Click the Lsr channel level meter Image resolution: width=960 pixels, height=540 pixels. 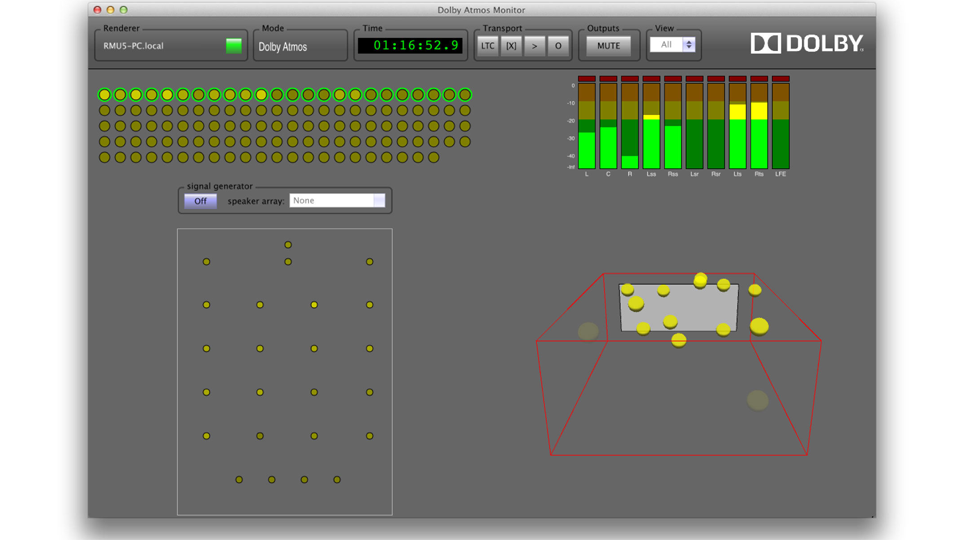point(694,126)
